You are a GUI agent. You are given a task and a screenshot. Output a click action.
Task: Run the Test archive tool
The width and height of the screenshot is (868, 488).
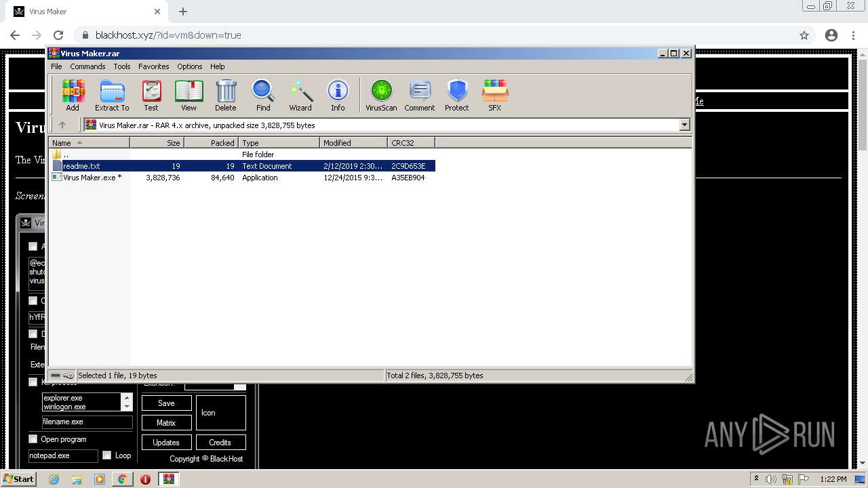151,95
